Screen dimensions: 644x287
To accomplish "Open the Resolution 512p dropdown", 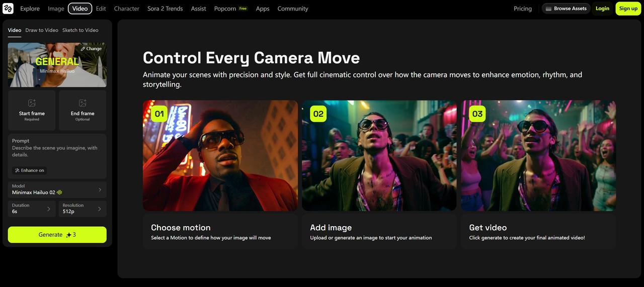I will [x=83, y=209].
